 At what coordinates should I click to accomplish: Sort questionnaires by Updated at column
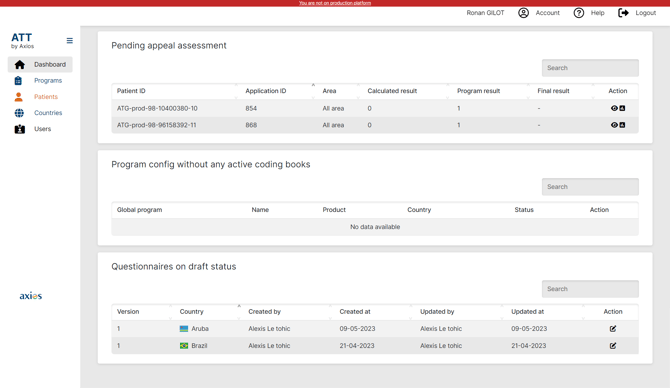tap(527, 312)
